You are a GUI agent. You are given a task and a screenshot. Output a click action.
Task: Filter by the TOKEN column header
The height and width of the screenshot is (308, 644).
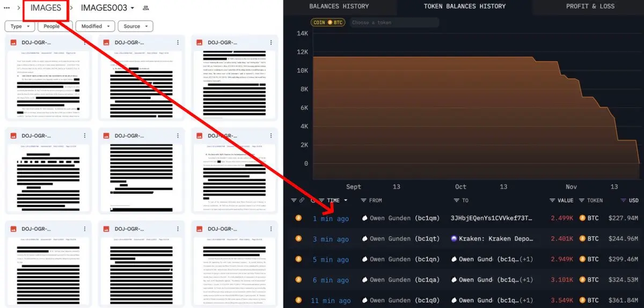pos(591,200)
